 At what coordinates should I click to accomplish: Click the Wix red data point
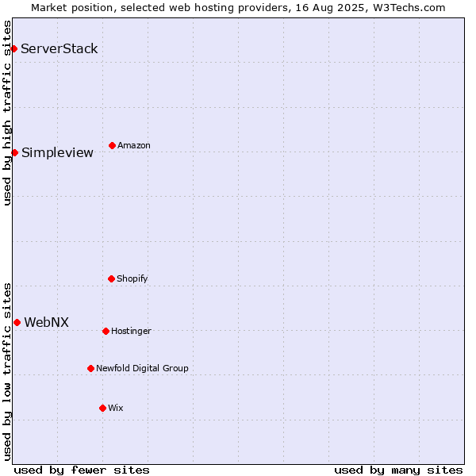102,409
